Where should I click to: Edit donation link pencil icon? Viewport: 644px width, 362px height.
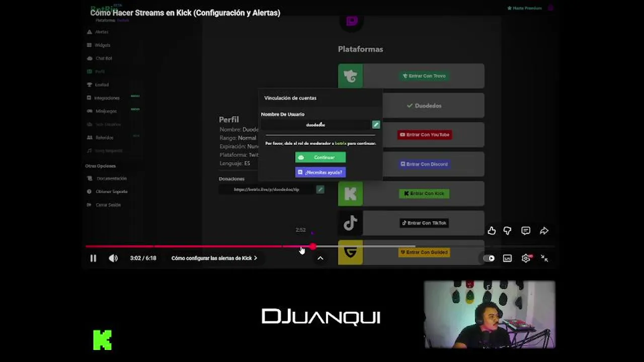click(320, 190)
